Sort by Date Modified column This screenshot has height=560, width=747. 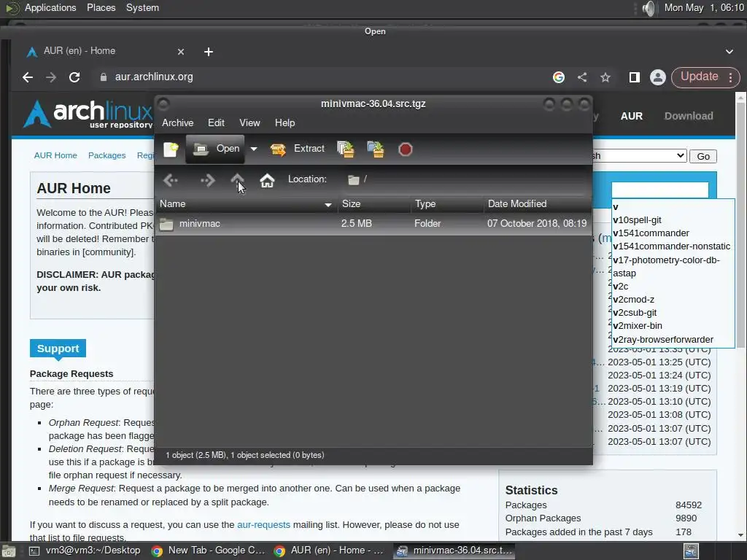(x=538, y=204)
